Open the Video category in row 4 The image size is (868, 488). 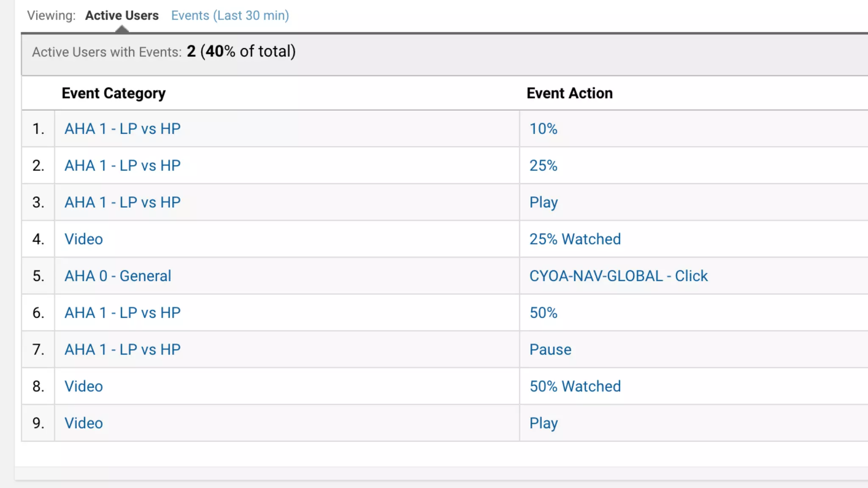tap(83, 239)
